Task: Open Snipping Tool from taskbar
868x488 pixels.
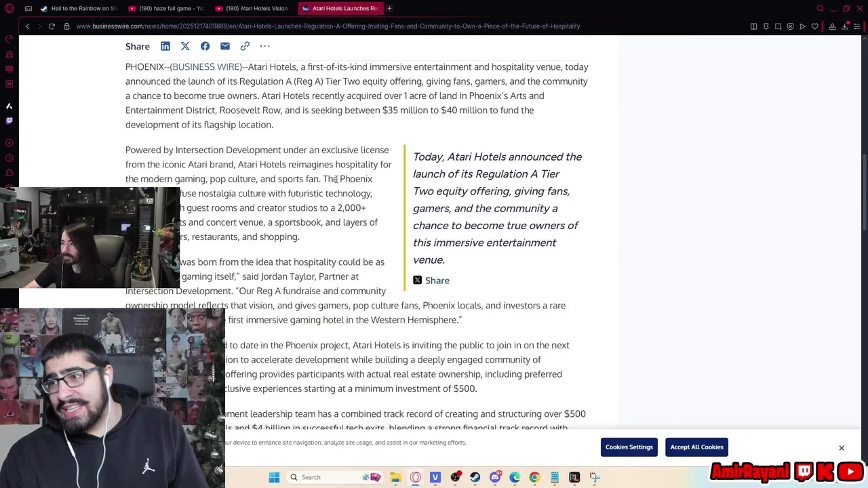Action: click(x=595, y=477)
